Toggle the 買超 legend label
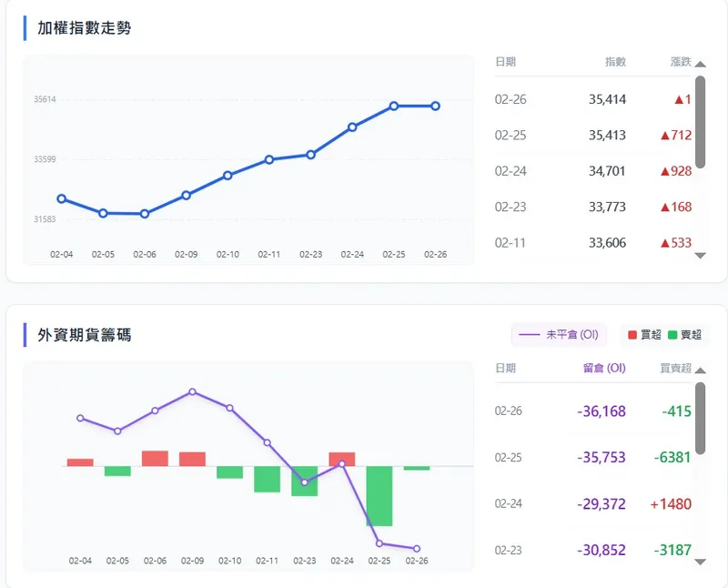The width and height of the screenshot is (728, 588). 644,335
